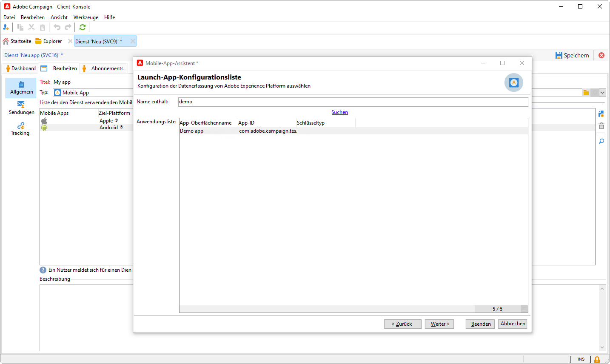Click the 'com.adobe.campaign.tes.' App-ID cell
610x364 pixels.
click(x=268, y=131)
